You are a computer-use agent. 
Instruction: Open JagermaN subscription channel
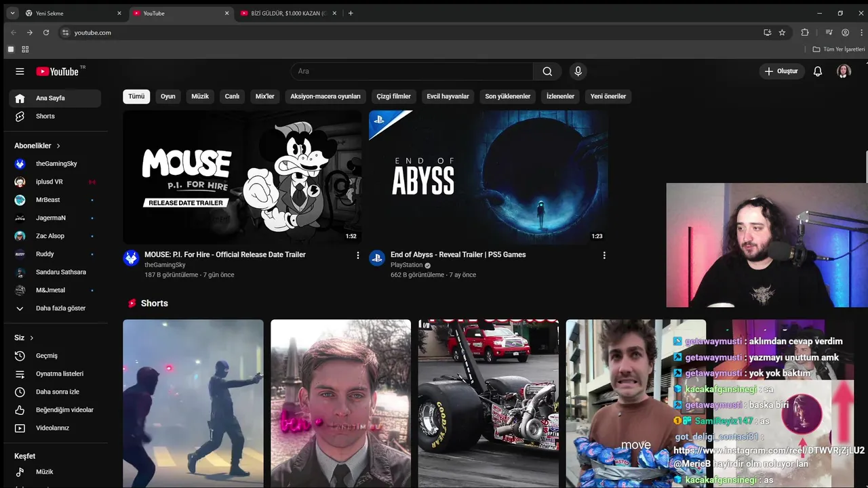pyautogui.click(x=55, y=218)
